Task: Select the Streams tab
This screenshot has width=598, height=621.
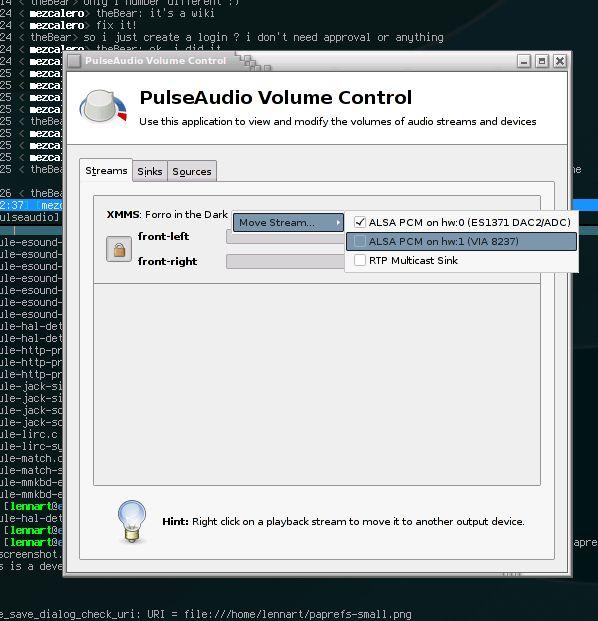Action: pyautogui.click(x=106, y=171)
